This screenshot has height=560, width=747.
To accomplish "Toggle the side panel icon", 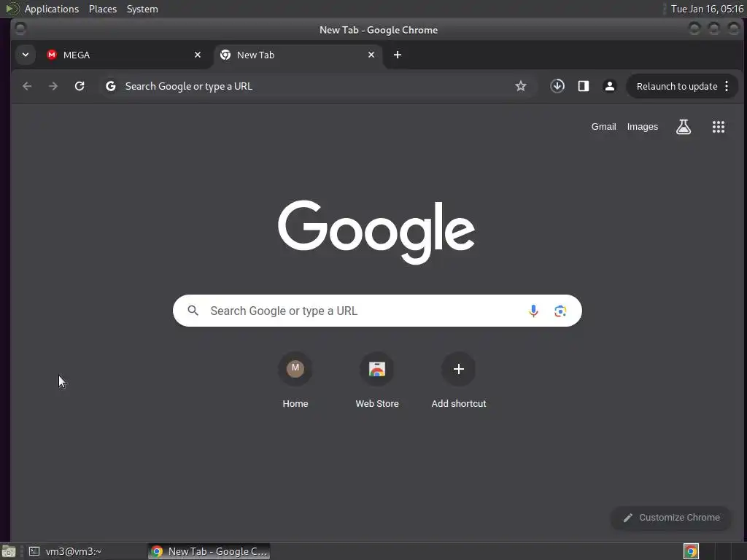I will click(584, 86).
